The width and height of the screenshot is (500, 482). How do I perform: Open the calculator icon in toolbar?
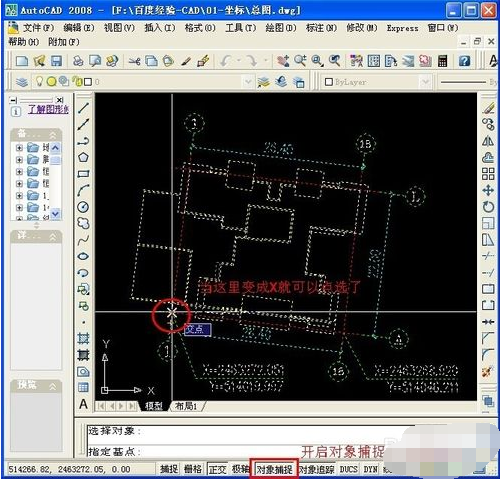(x=442, y=61)
